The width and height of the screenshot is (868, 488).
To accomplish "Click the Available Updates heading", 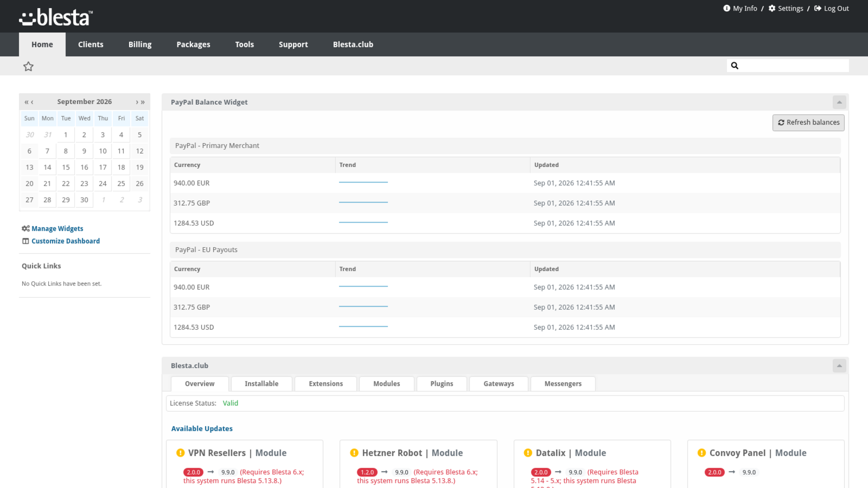I will point(202,429).
